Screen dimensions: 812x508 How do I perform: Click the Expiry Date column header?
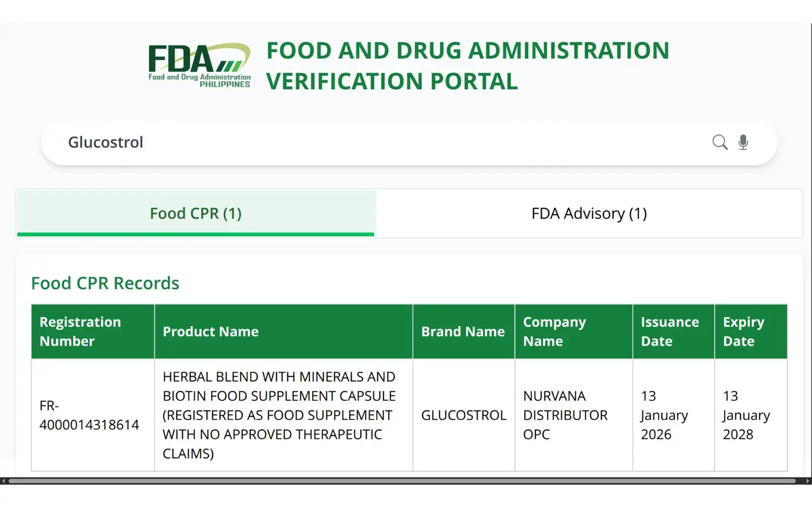click(x=743, y=331)
